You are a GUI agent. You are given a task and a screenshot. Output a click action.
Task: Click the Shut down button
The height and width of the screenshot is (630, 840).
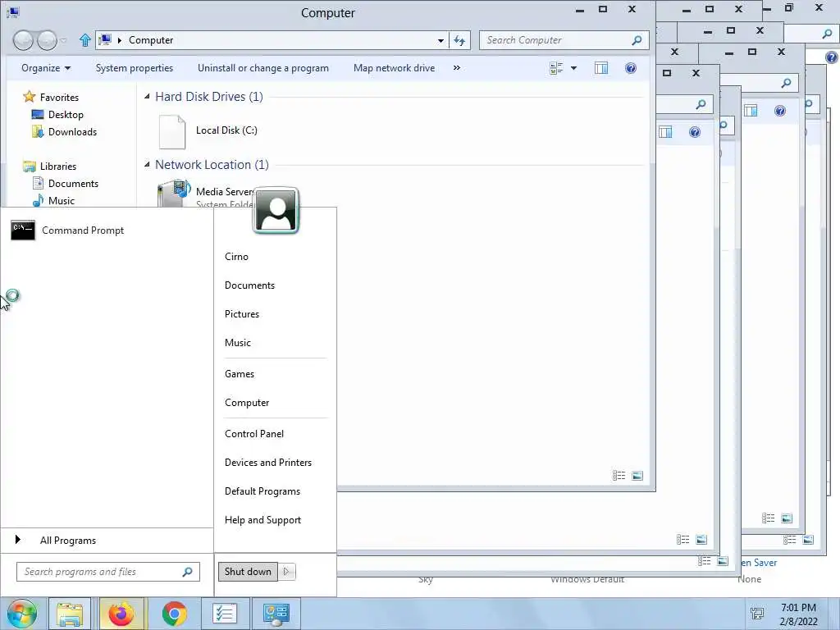coord(248,572)
